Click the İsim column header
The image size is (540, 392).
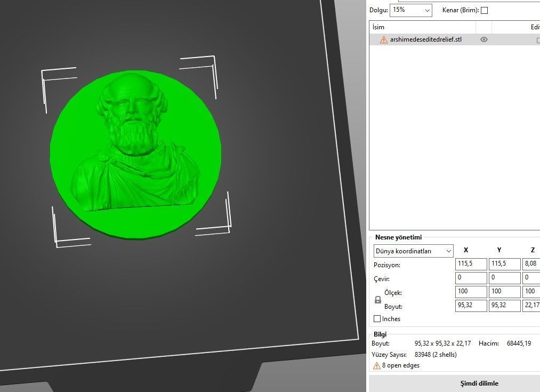(423, 27)
